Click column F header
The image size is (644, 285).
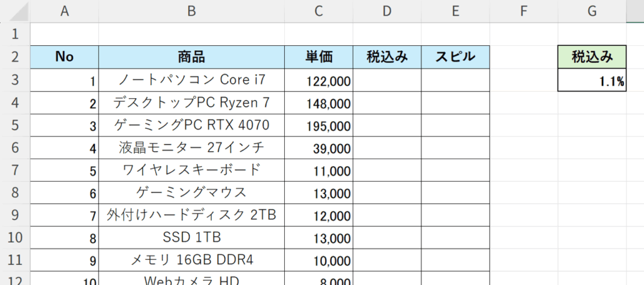[523, 11]
